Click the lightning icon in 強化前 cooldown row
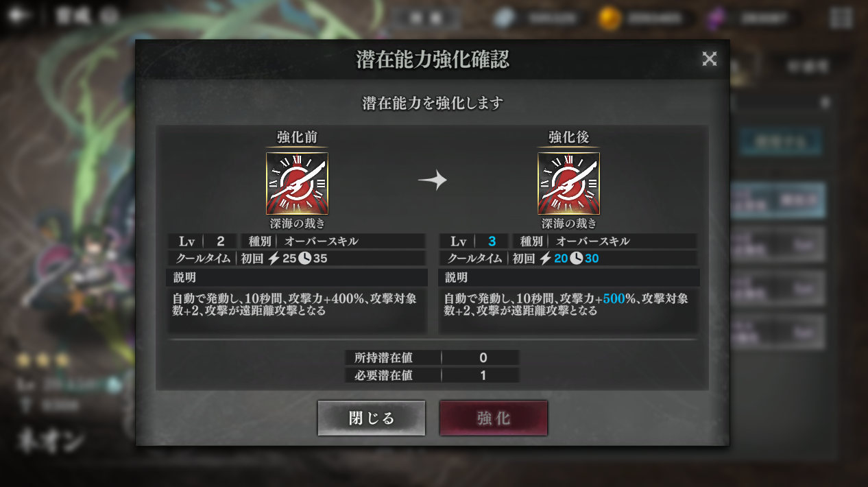This screenshot has height=487, width=868. pos(274,259)
